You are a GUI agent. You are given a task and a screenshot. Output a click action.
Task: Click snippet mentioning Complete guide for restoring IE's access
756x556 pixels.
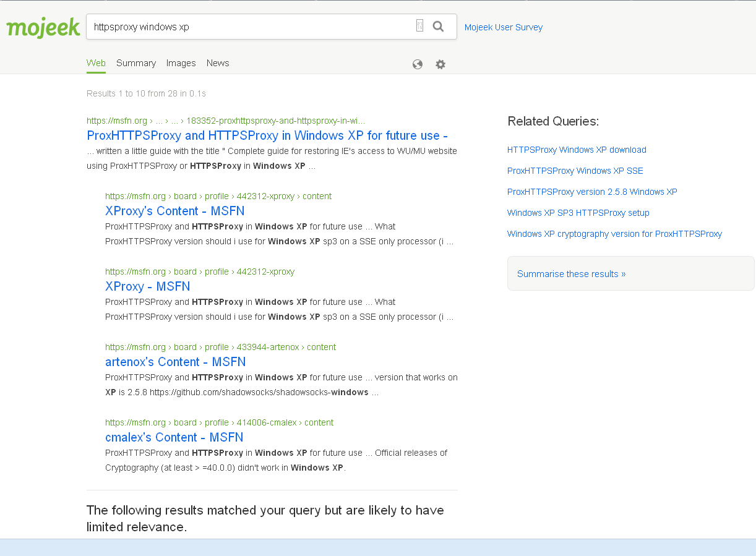click(272, 158)
